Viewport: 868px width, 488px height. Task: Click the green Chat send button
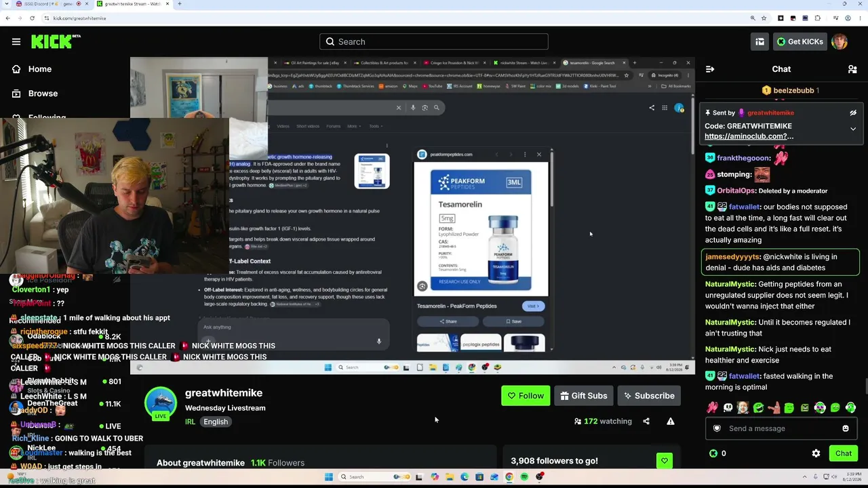[x=843, y=453]
